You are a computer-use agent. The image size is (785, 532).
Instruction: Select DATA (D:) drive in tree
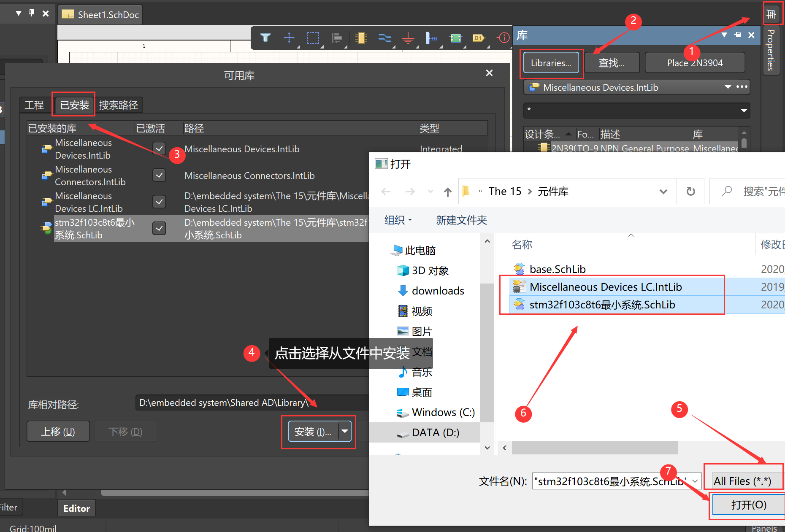click(x=428, y=432)
